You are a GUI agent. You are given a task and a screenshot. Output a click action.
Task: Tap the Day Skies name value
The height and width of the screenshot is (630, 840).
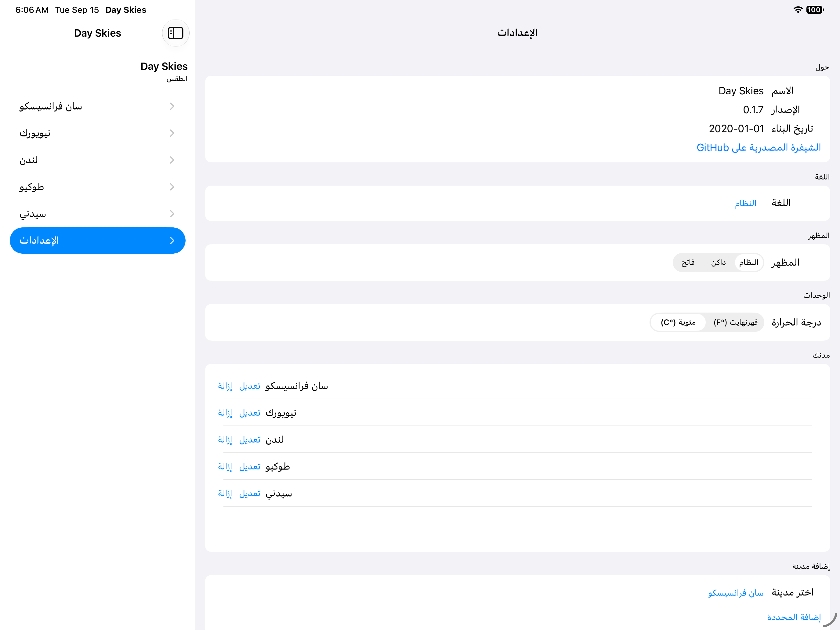click(x=741, y=91)
